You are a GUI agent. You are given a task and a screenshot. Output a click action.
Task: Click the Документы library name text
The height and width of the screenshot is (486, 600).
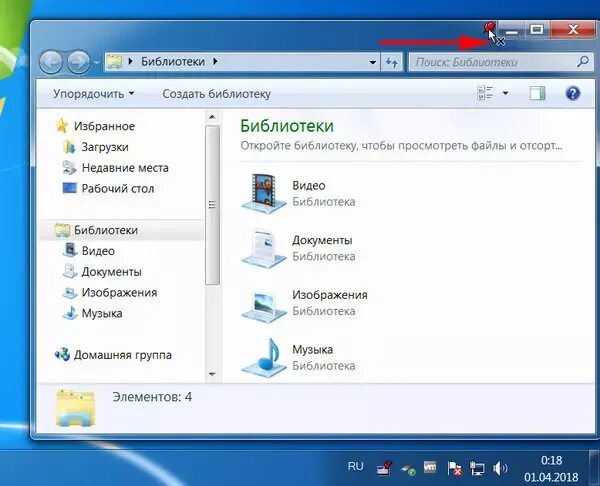(322, 240)
